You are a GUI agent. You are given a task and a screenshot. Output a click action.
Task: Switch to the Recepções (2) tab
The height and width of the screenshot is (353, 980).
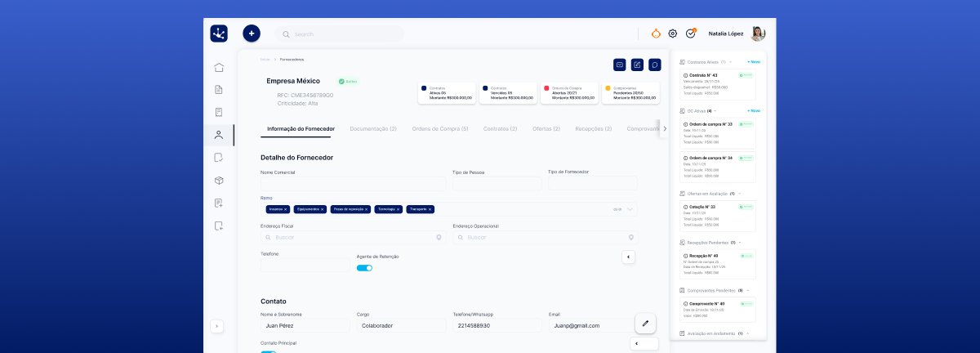point(594,129)
